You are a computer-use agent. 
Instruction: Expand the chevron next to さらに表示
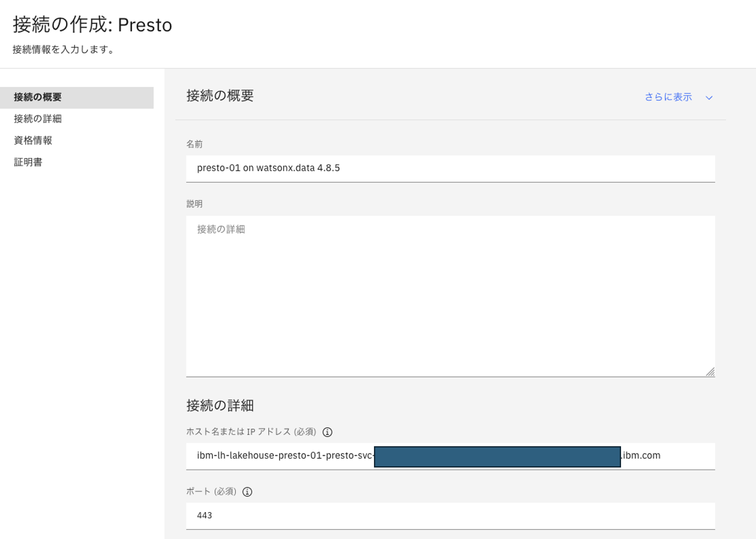[709, 98]
